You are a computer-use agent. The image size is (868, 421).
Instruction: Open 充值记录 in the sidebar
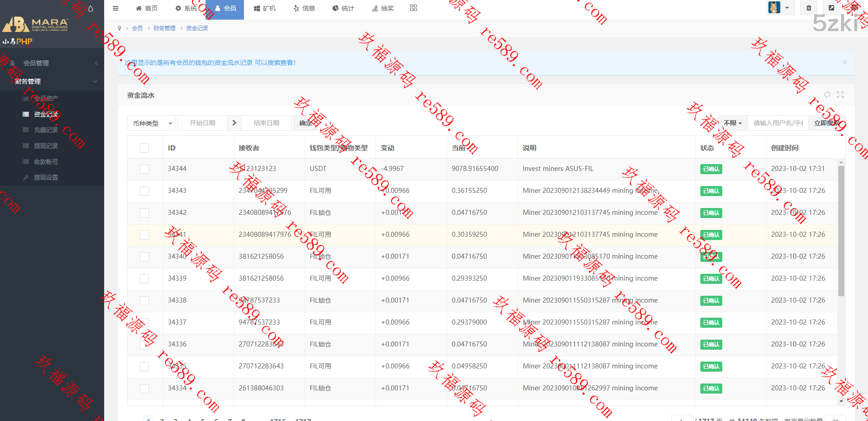pos(46,130)
